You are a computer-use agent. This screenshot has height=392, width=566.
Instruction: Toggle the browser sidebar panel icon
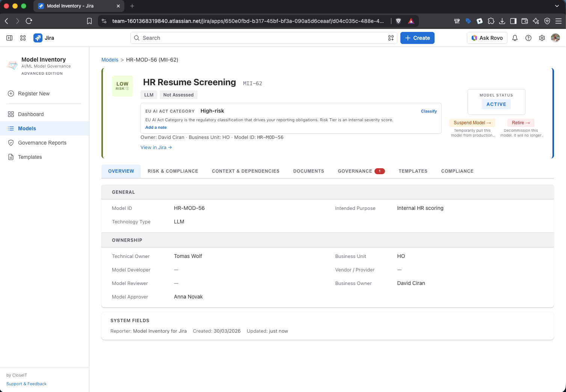point(513,21)
